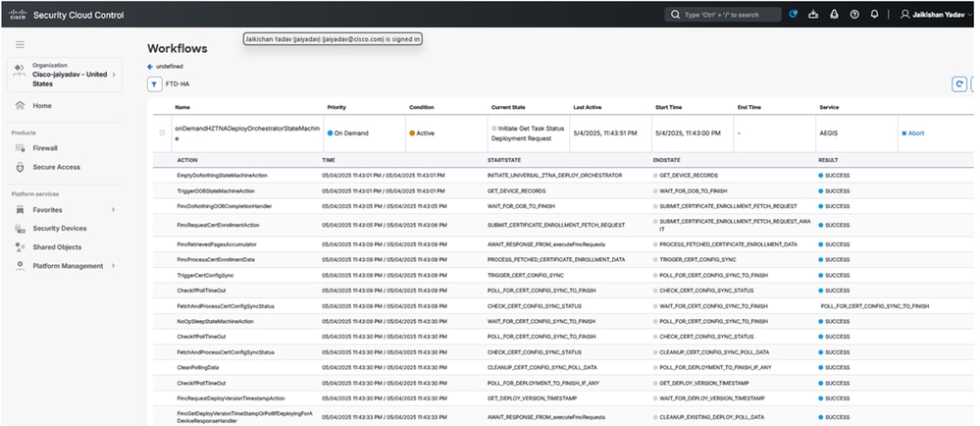
Task: Expand the Favorites submenu
Action: click(x=113, y=209)
